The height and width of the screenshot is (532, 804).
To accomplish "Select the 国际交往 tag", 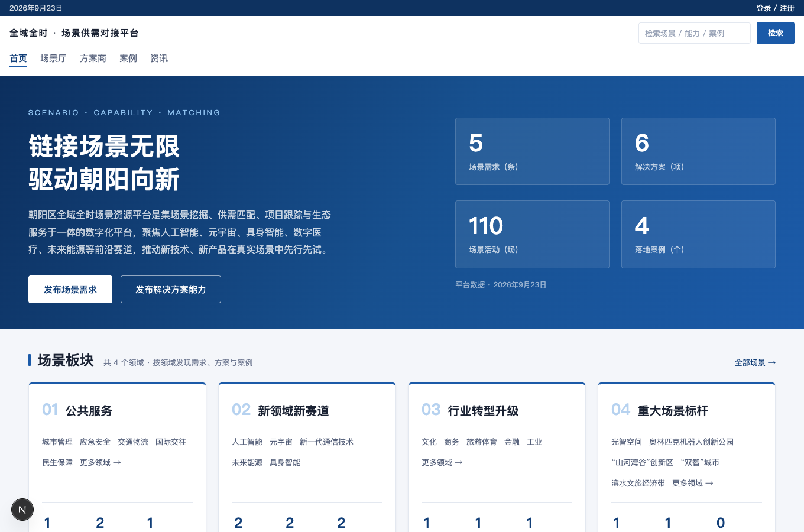I will (x=171, y=442).
